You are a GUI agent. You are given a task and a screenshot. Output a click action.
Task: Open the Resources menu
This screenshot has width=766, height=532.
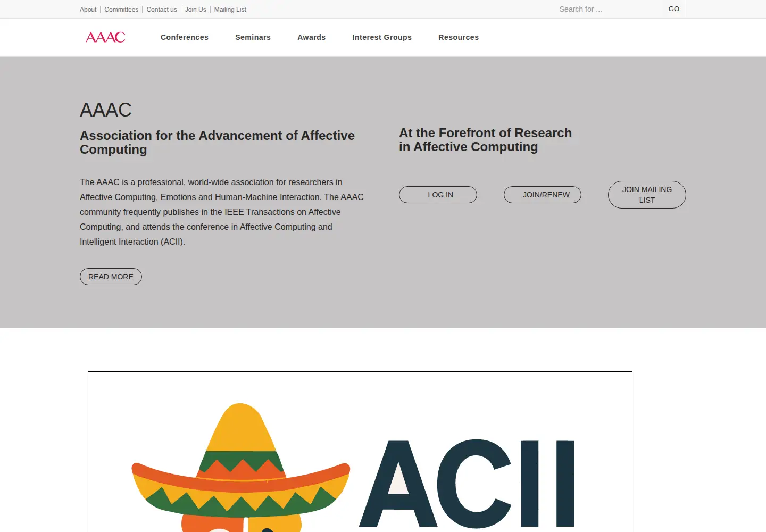[x=459, y=37]
